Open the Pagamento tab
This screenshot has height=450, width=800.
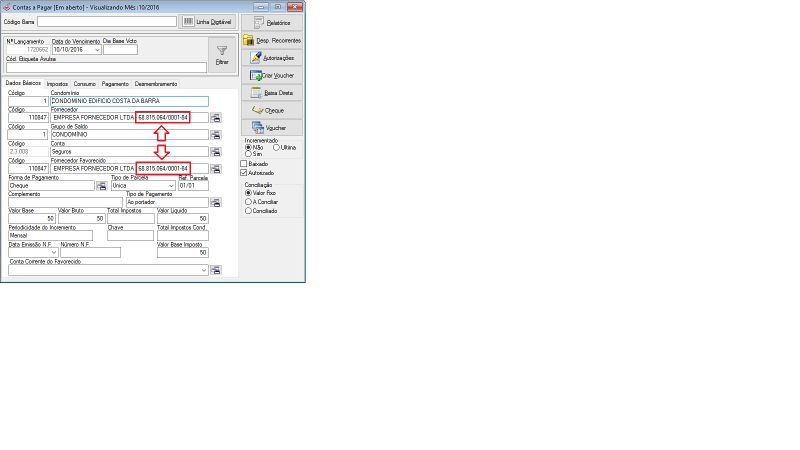pos(115,84)
